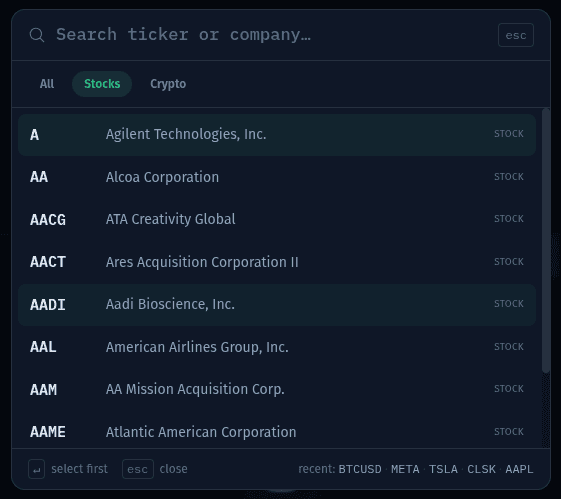Click the "close" footer label

coord(174,469)
